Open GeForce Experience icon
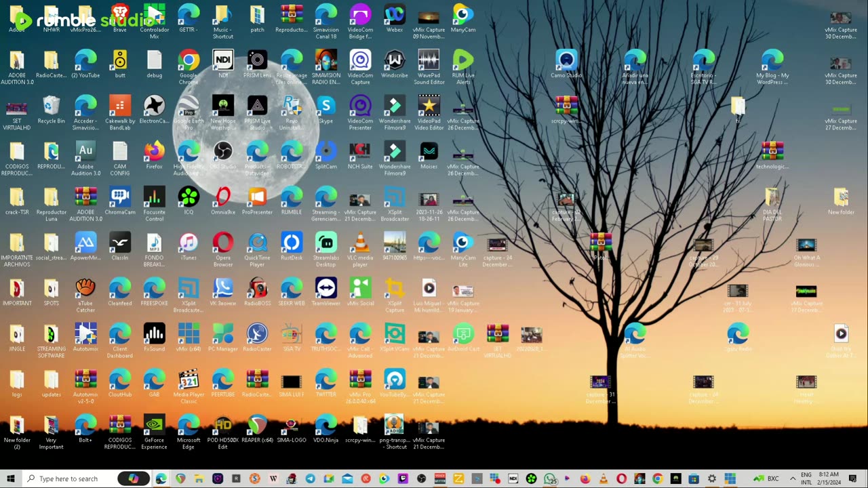 [154, 430]
